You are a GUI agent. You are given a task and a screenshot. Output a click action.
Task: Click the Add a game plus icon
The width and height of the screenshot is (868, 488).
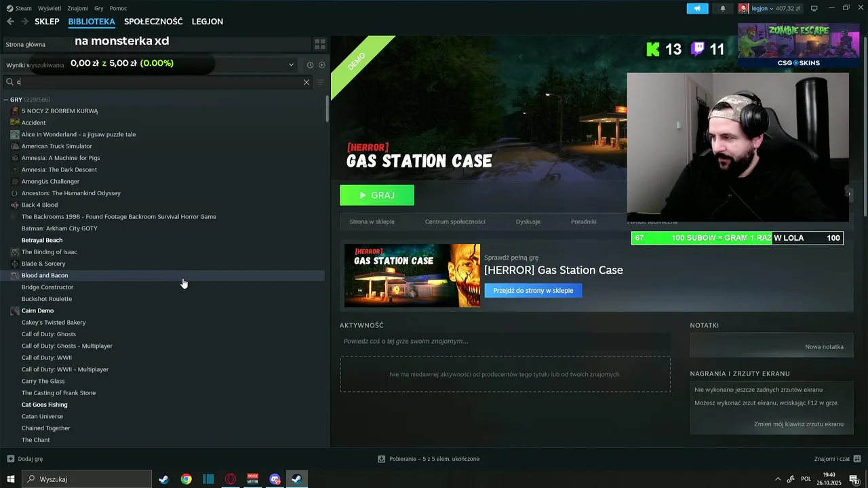[x=10, y=459]
